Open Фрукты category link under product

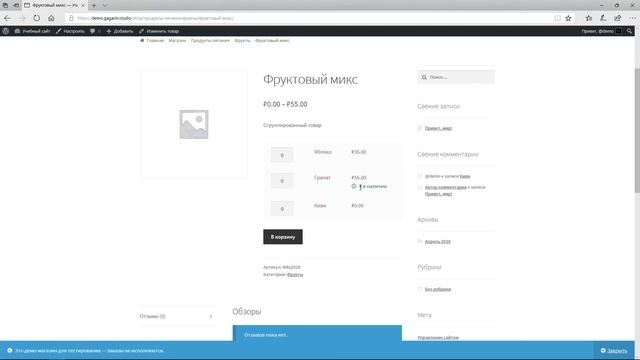point(295,275)
